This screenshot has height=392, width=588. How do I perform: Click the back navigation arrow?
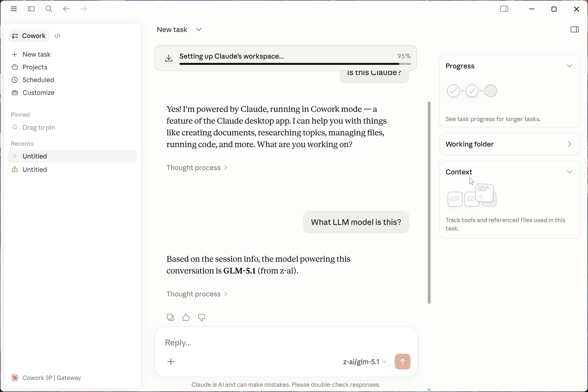coord(66,9)
